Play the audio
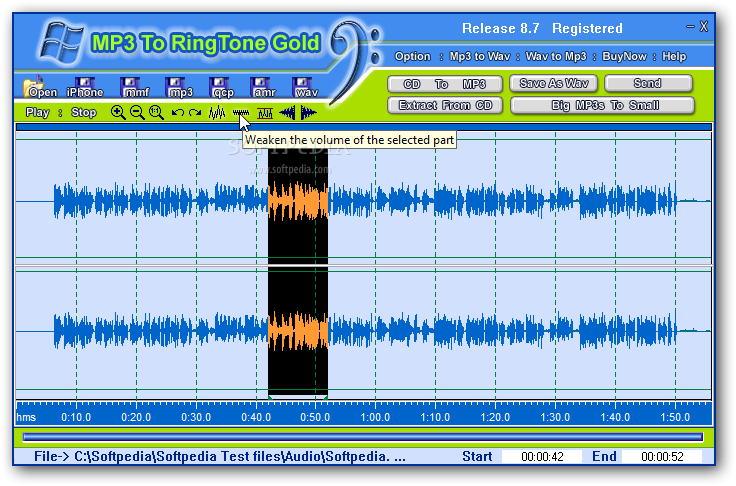The height and width of the screenshot is (486, 736). pyautogui.click(x=38, y=113)
